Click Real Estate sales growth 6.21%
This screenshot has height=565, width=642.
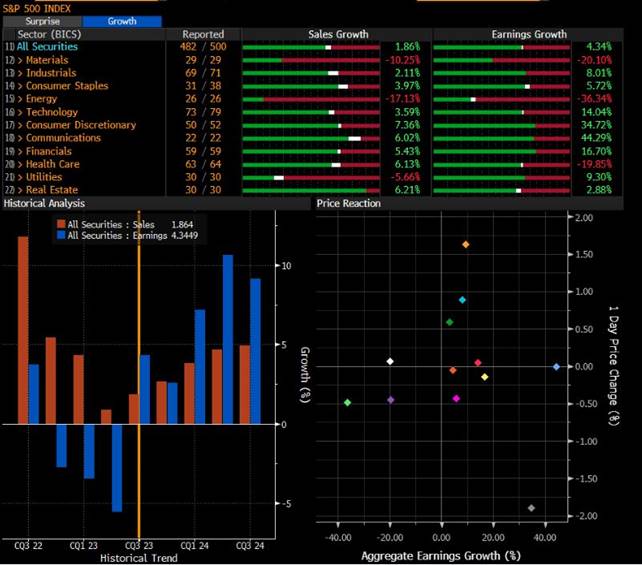[x=407, y=190]
